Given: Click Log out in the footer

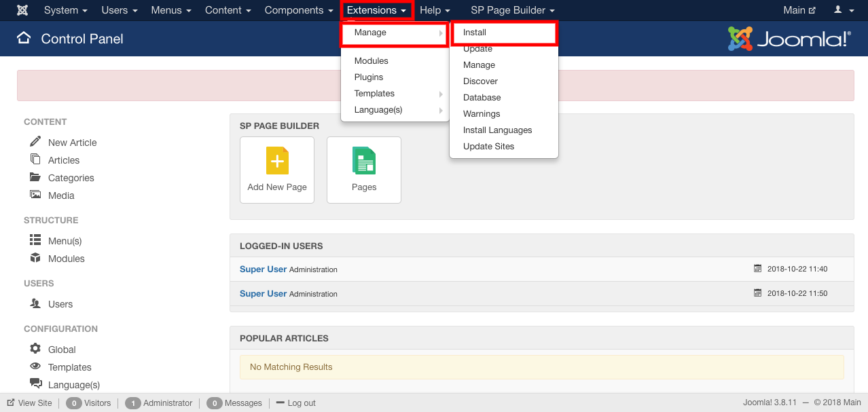Looking at the screenshot, I should (x=302, y=403).
